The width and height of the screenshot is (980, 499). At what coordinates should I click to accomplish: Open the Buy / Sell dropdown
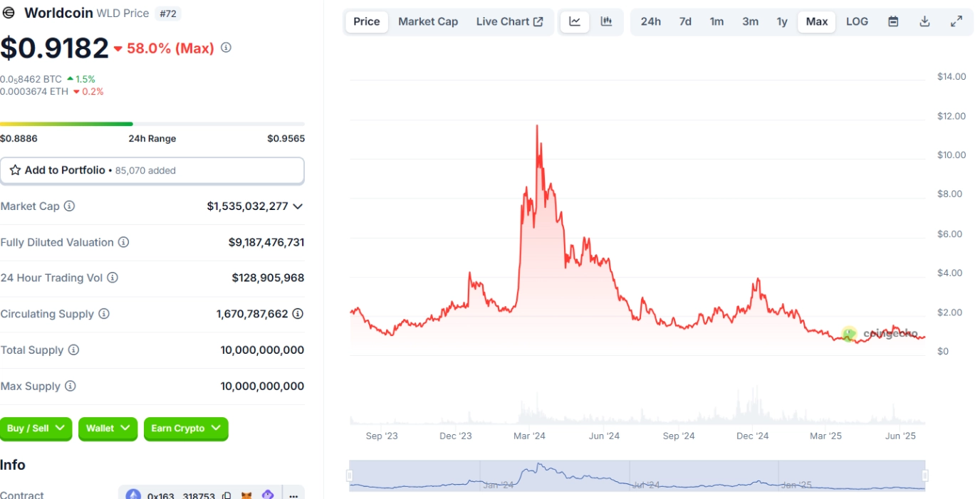coord(36,429)
